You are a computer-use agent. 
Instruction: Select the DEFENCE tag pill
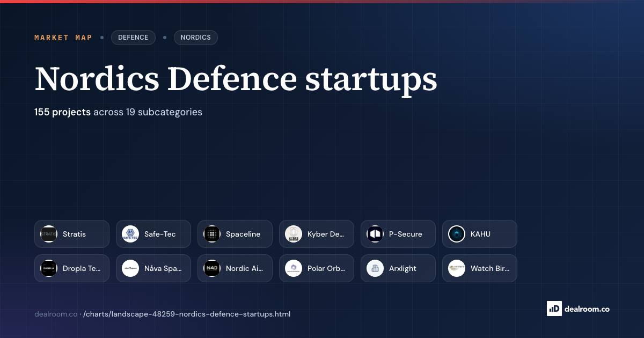click(133, 38)
